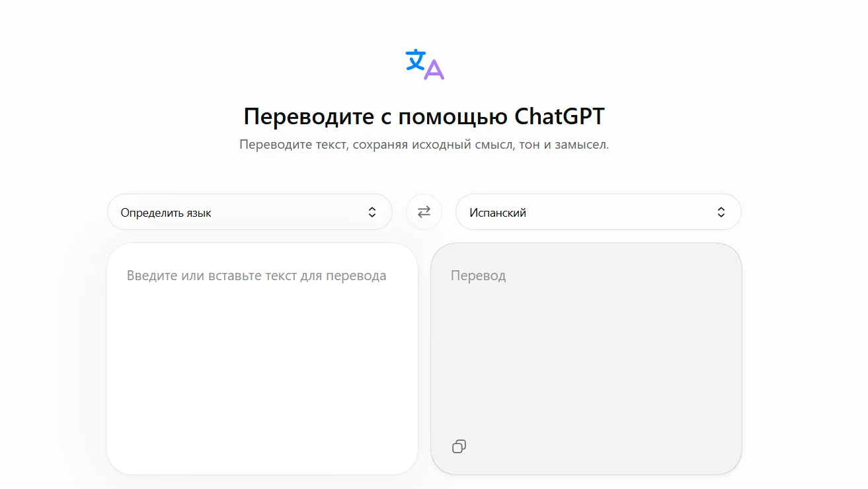
Task: Open the 'Определить язык' source language dropdown
Action: click(250, 212)
